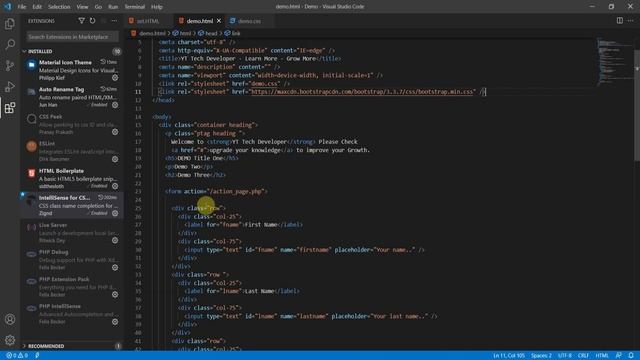Switch to the first HTML file tab
The image size is (640, 360).
pos(148,21)
